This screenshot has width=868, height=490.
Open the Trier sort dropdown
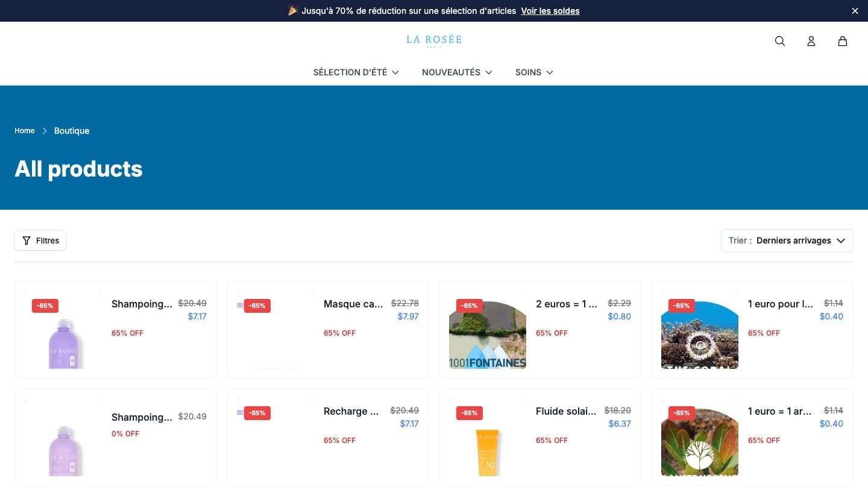click(x=787, y=240)
